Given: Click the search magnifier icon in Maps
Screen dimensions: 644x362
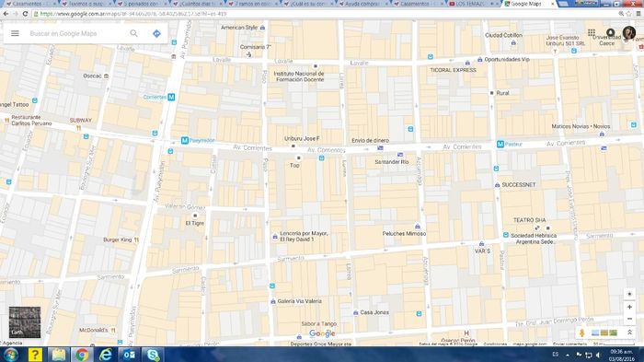Looking at the screenshot, I should 134,33.
